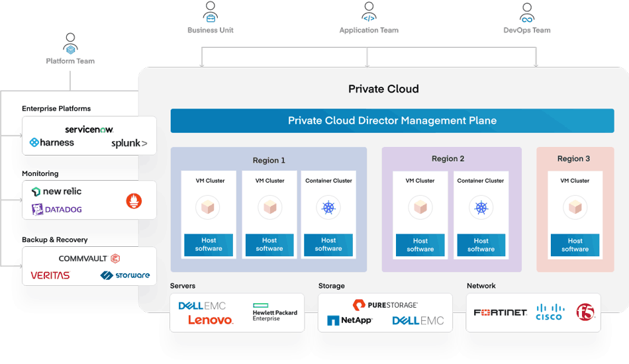Viewport: 629px width, 364px height.
Task: Click Host software under Region 3 VM Cluster
Action: pyautogui.click(x=575, y=245)
